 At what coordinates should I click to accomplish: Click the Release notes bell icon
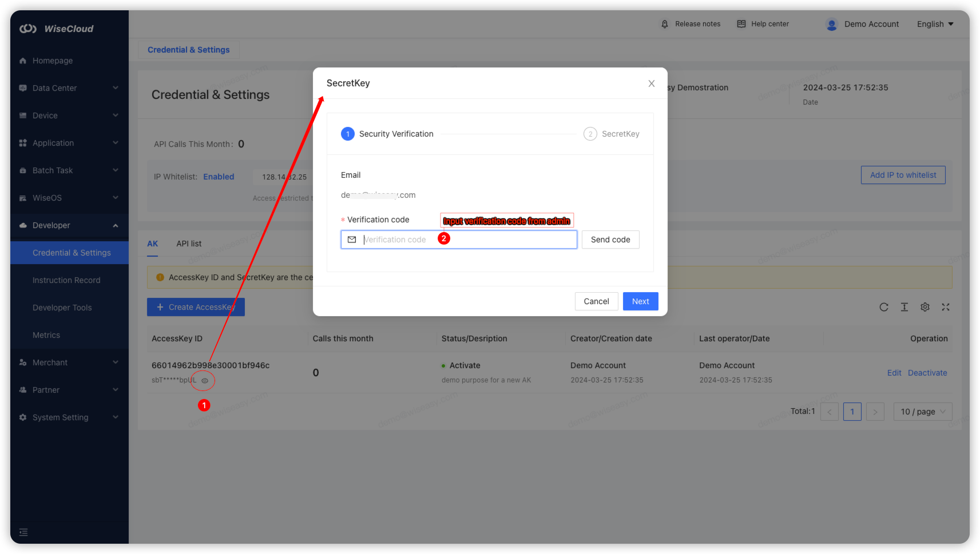click(x=665, y=24)
